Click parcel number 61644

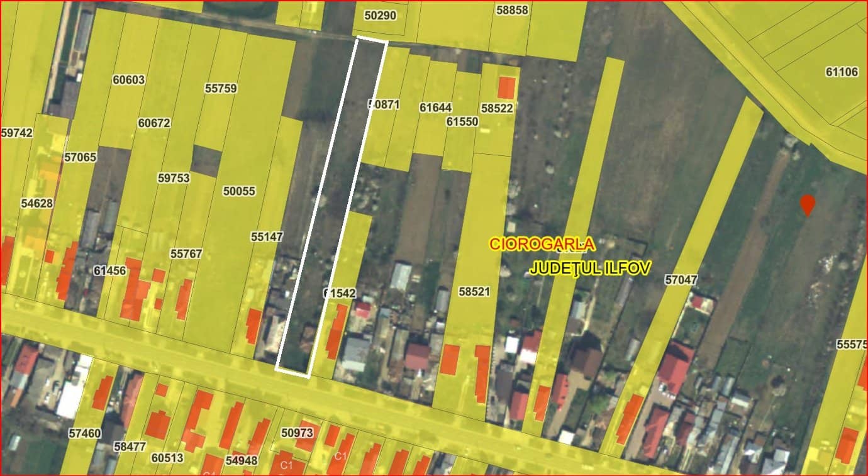[436, 108]
